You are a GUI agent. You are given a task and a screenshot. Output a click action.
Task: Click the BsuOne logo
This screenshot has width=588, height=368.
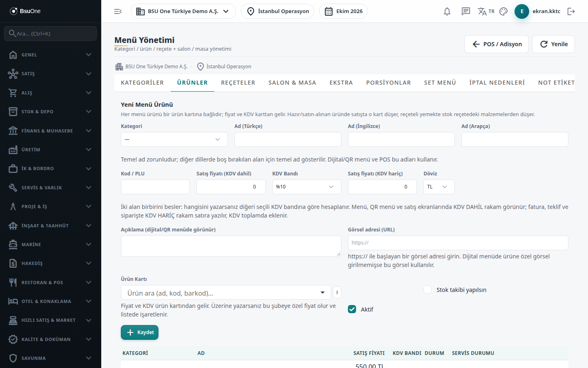point(25,11)
